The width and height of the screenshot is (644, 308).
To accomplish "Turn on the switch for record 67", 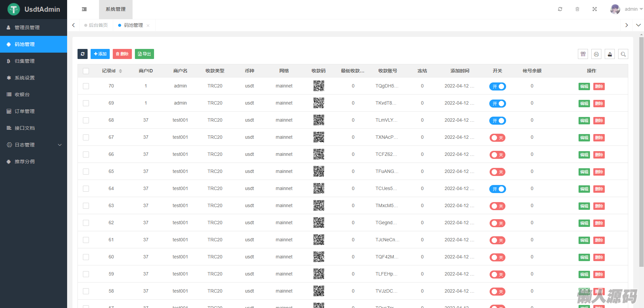I will tap(497, 138).
